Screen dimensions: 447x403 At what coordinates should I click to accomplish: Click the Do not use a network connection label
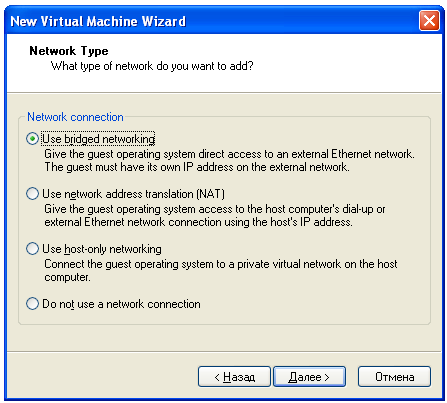121,304
